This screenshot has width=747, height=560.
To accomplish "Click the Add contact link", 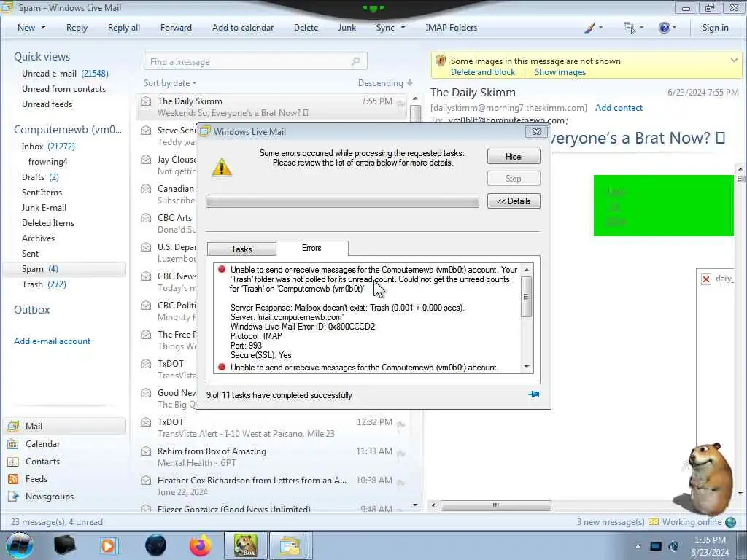I will [619, 108].
